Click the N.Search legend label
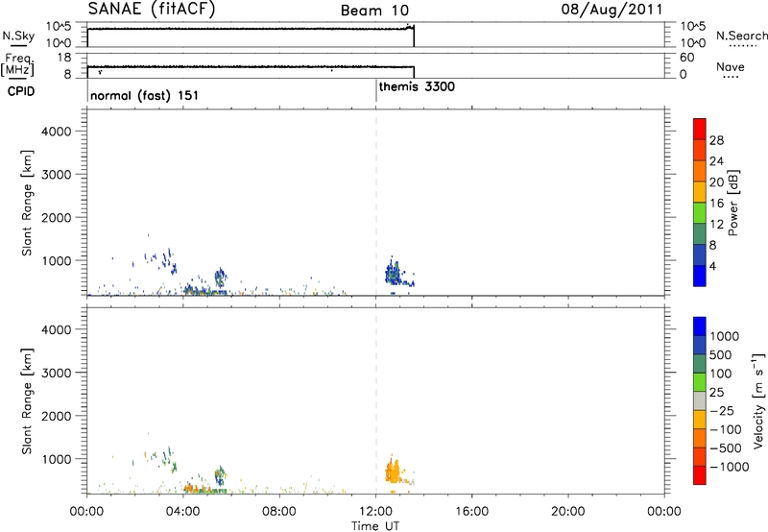768x532 pixels. pos(741,36)
